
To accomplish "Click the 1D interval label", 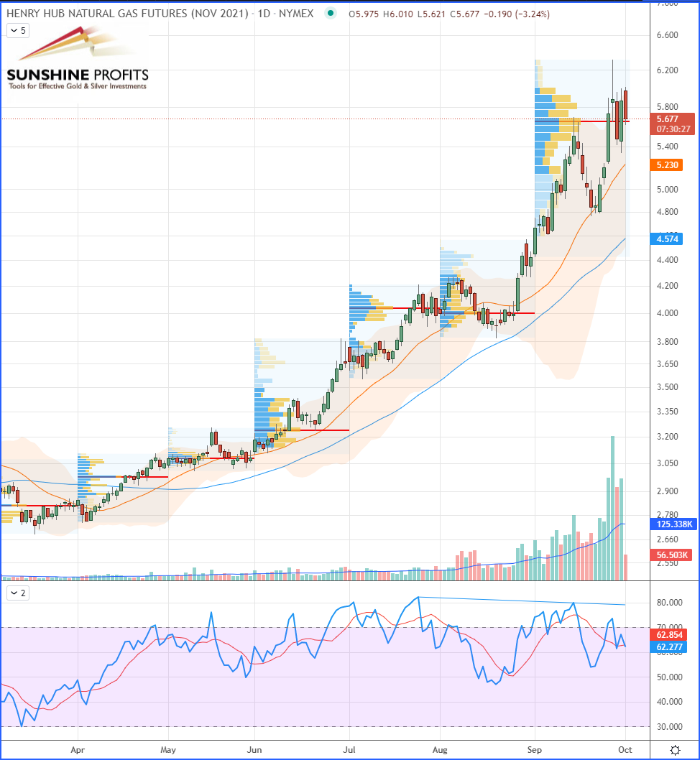I will click(x=264, y=14).
